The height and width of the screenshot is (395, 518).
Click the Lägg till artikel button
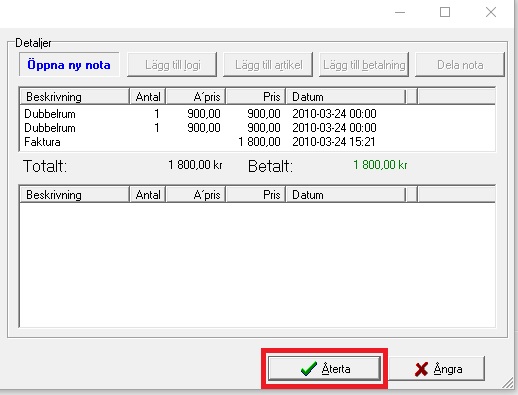tap(268, 65)
